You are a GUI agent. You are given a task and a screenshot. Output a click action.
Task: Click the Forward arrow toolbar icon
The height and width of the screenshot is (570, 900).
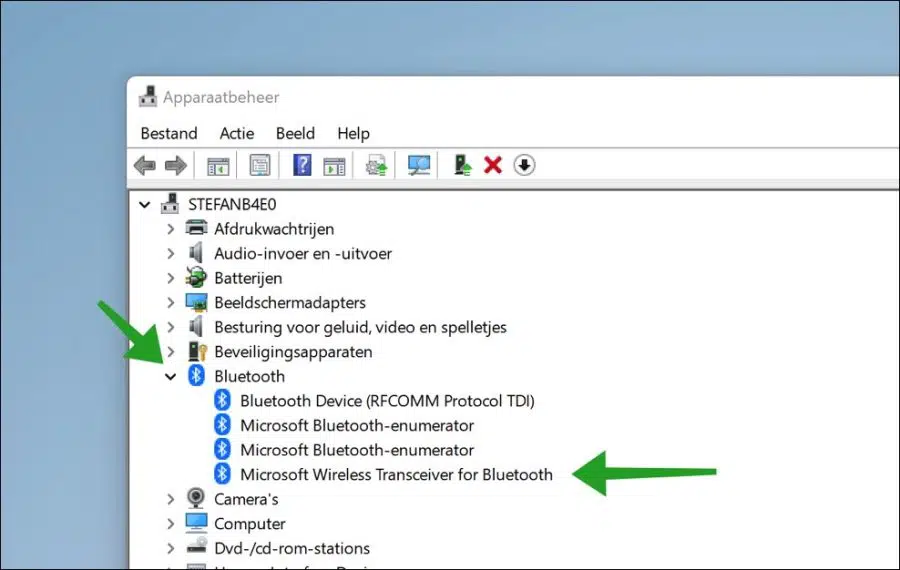click(176, 166)
